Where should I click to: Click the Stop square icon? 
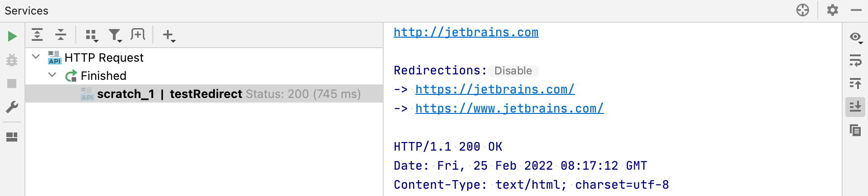(12, 83)
